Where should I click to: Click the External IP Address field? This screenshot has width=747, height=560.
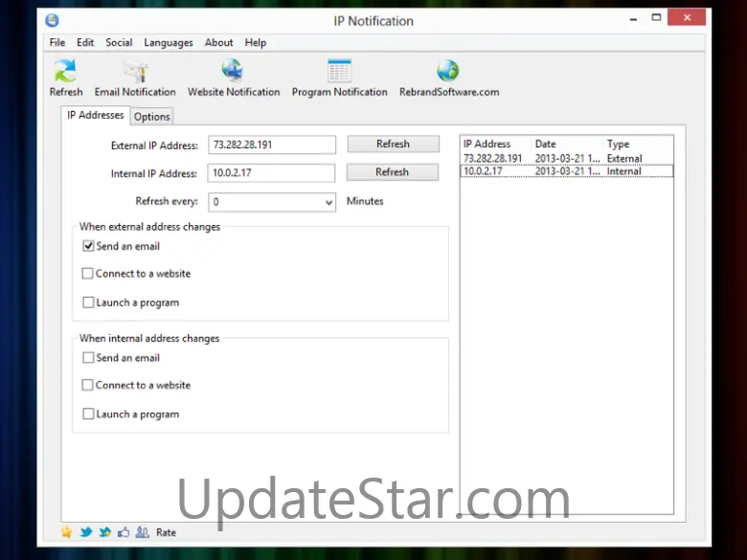click(272, 145)
